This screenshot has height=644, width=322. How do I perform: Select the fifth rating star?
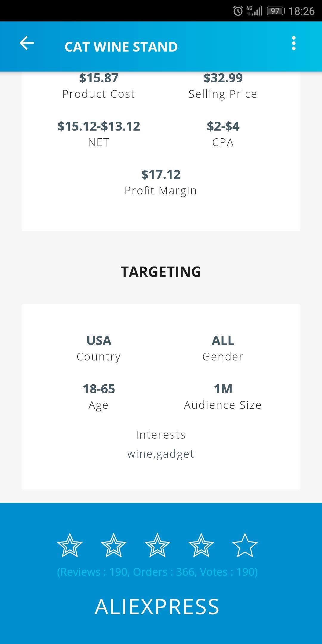click(245, 545)
